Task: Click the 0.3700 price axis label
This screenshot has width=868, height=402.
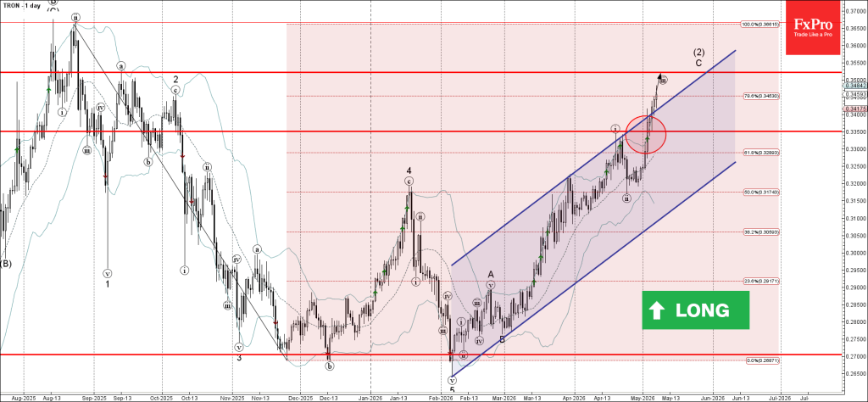Action: click(856, 10)
